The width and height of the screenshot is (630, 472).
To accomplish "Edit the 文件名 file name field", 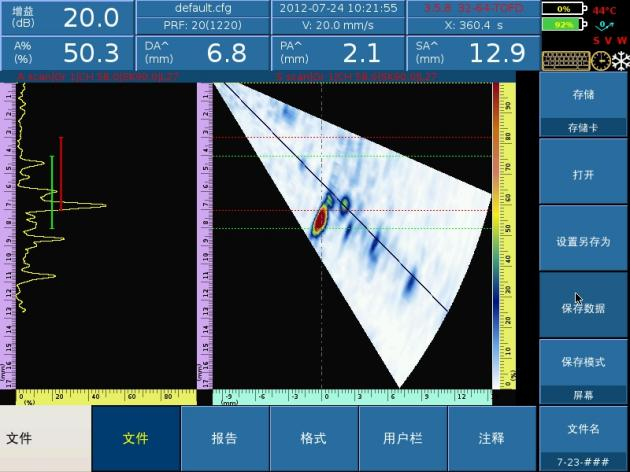I will 583,438.
